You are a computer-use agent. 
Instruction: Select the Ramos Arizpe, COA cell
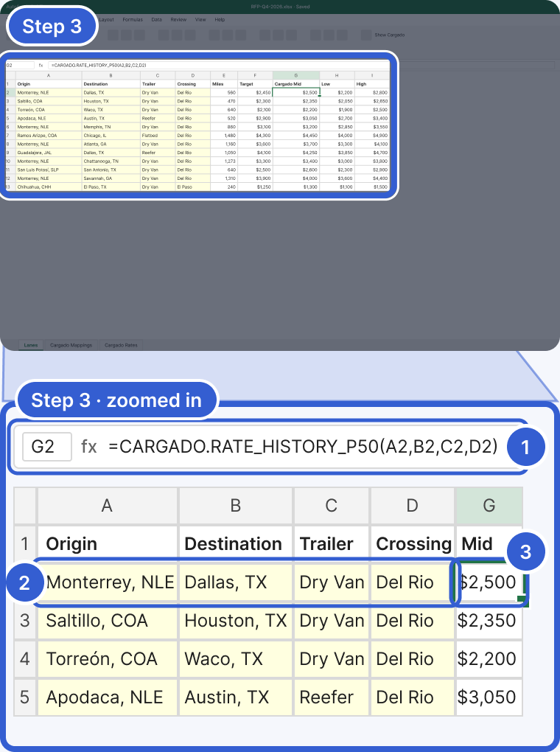coord(49,136)
